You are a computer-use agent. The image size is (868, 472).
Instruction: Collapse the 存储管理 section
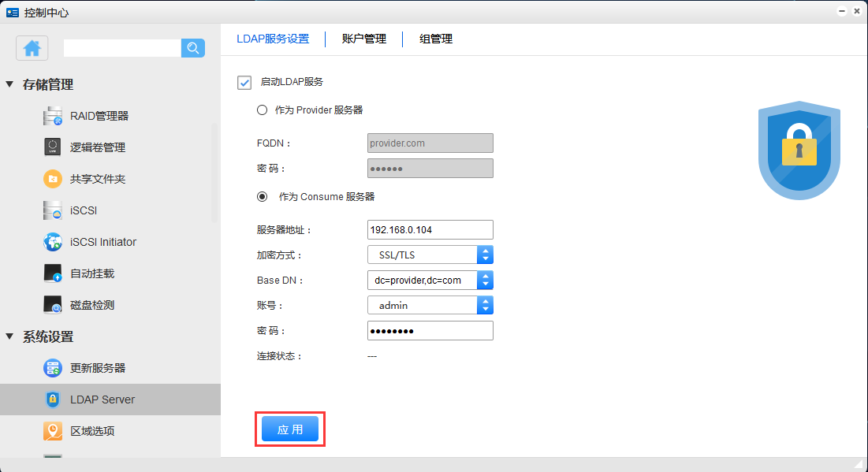10,84
